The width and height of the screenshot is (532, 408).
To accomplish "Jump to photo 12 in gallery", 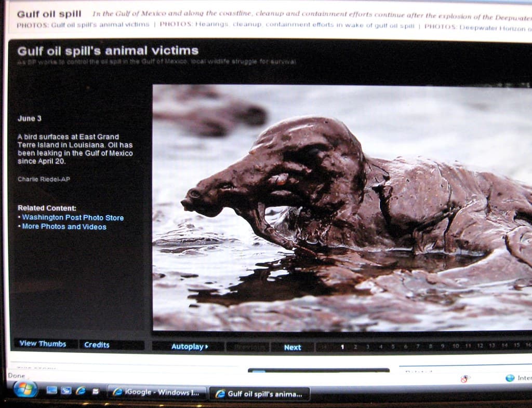I will [x=480, y=346].
